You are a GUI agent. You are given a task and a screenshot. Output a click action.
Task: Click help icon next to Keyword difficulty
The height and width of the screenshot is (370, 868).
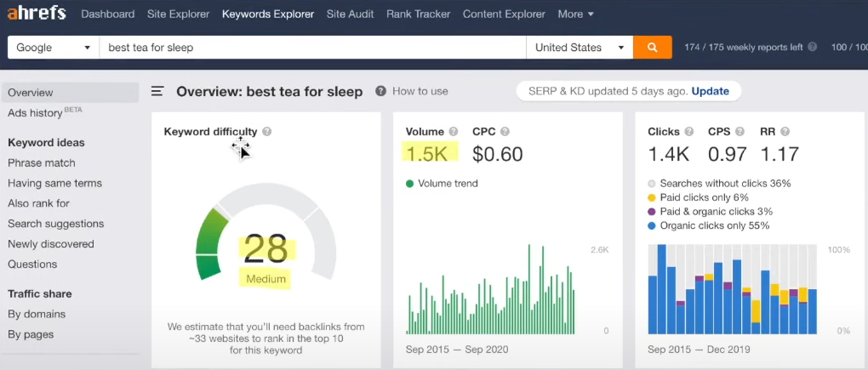point(267,132)
